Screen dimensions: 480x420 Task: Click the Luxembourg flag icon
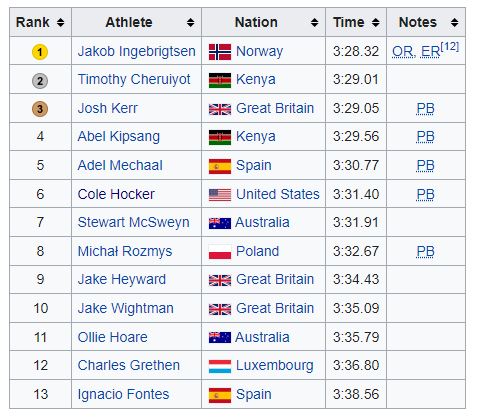pyautogui.click(x=220, y=366)
